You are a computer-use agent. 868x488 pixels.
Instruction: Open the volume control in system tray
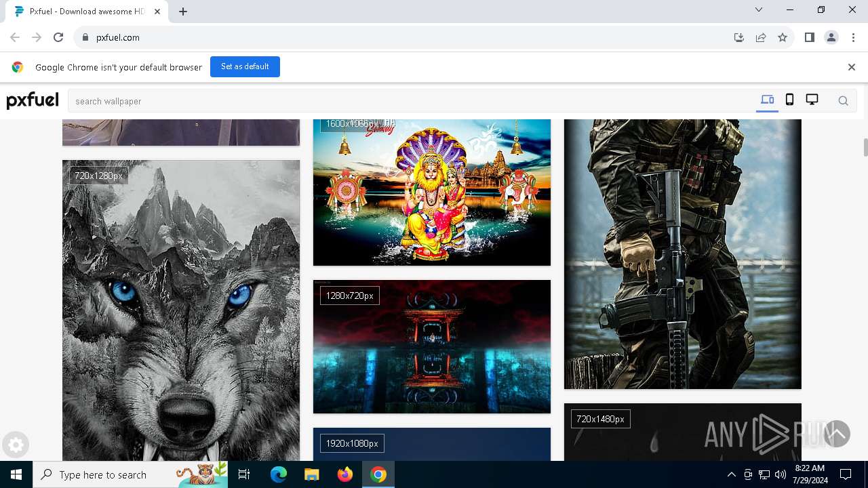[780, 474]
